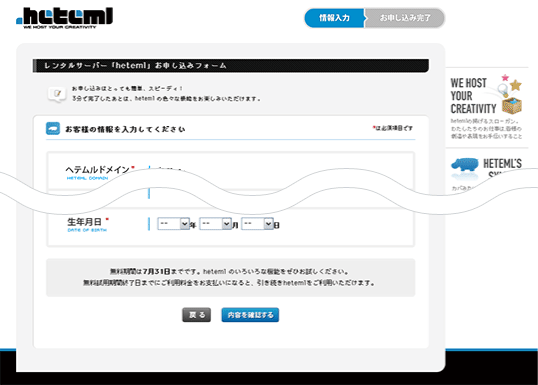Click the レンタルサーバー form title bar
Viewport: 538px width, 385px height.
[231, 66]
